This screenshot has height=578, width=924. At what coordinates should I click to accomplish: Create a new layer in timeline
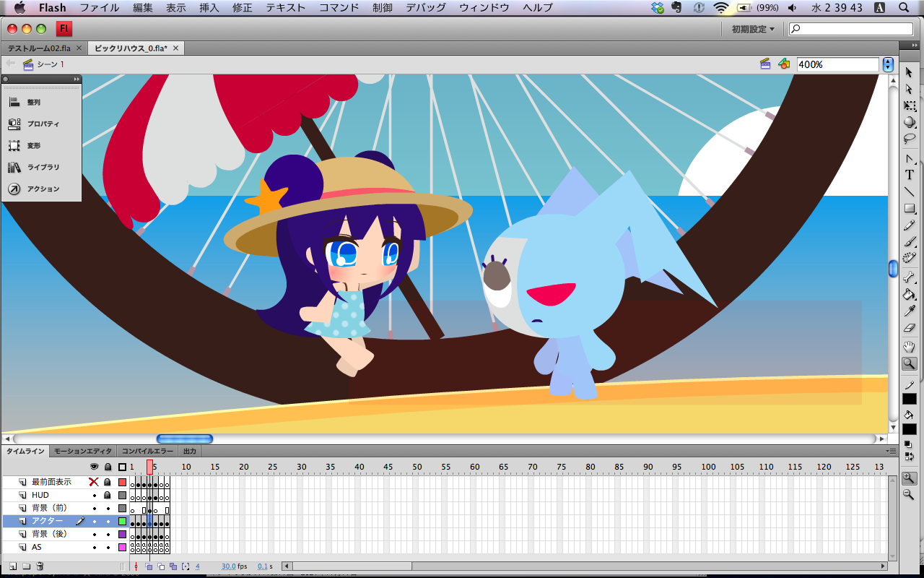(13, 566)
